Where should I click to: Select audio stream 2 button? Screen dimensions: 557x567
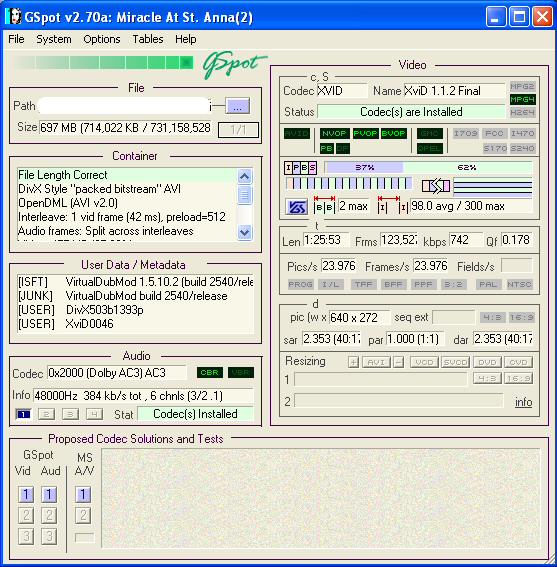tap(47, 414)
